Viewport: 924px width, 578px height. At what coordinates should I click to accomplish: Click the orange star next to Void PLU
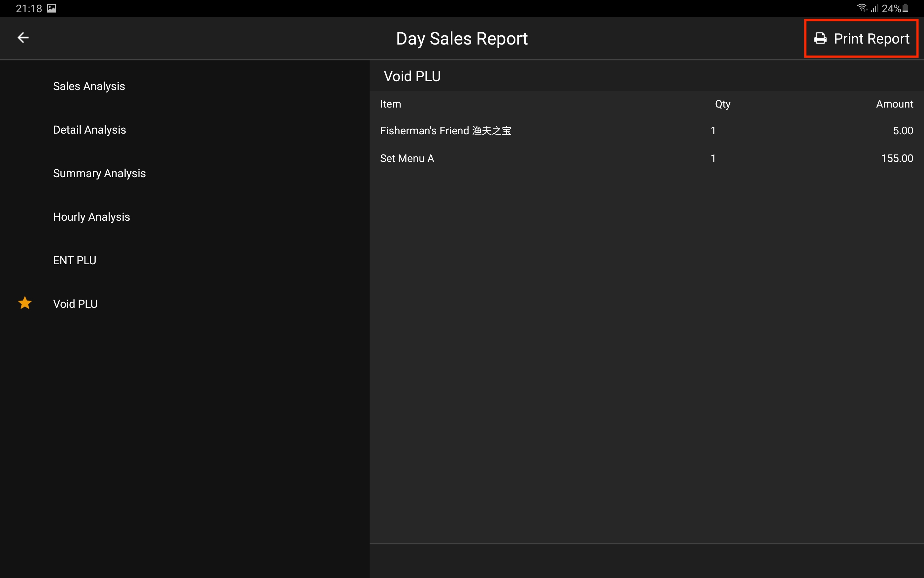click(25, 303)
